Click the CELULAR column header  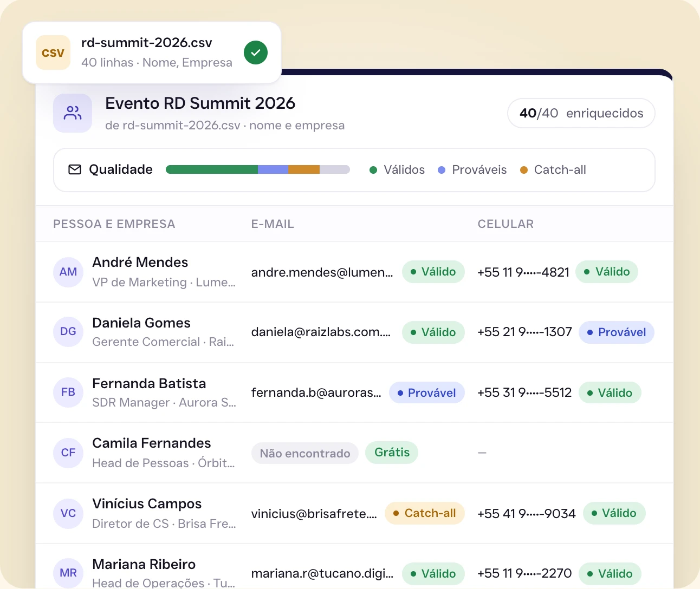(505, 224)
